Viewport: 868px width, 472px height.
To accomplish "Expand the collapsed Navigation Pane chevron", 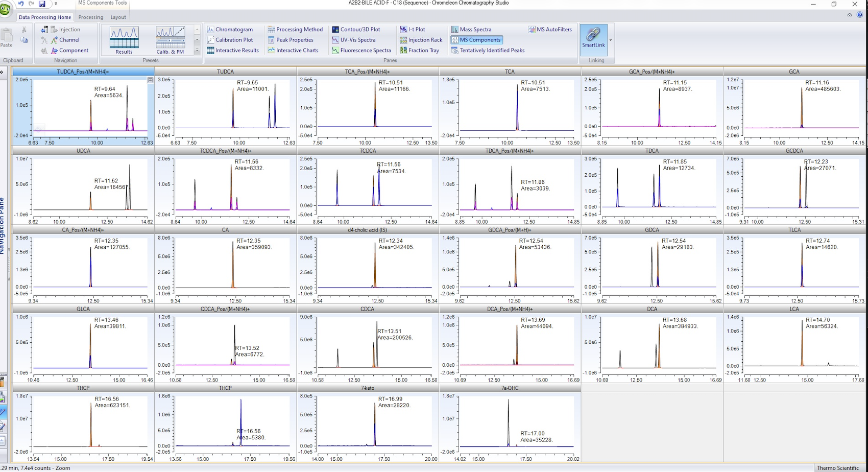I will (x=2, y=72).
